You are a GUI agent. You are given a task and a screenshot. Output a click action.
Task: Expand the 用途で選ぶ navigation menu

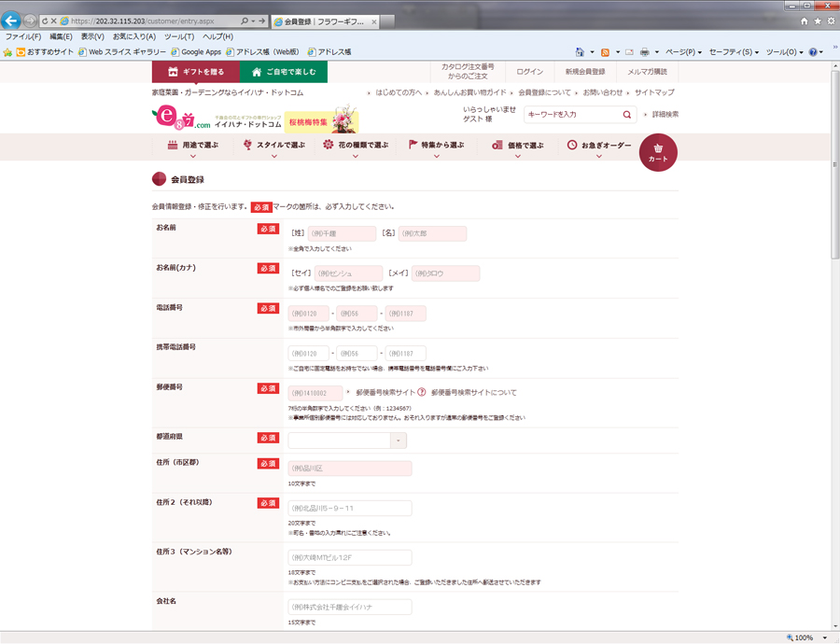click(192, 146)
